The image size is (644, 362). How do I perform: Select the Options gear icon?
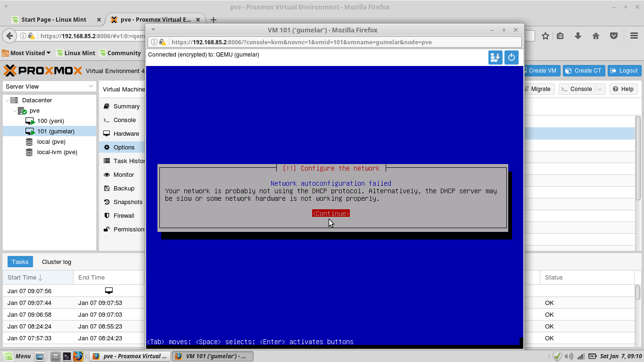tap(107, 148)
